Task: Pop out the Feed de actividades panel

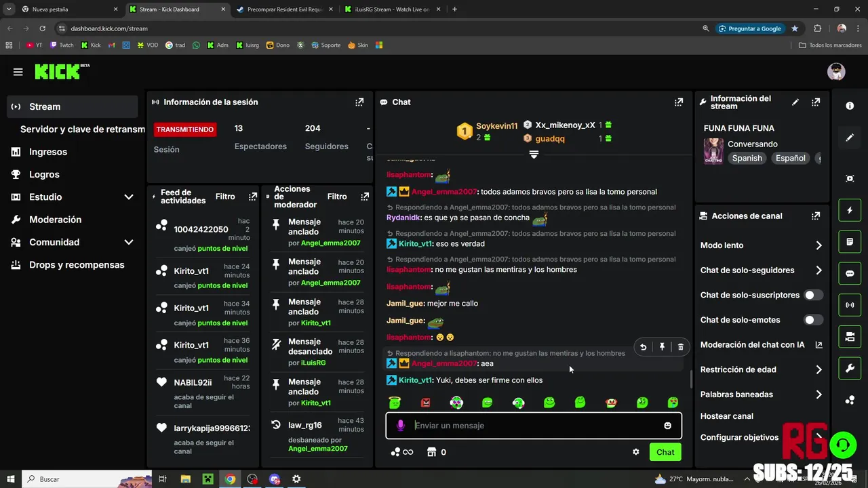Action: (x=253, y=197)
